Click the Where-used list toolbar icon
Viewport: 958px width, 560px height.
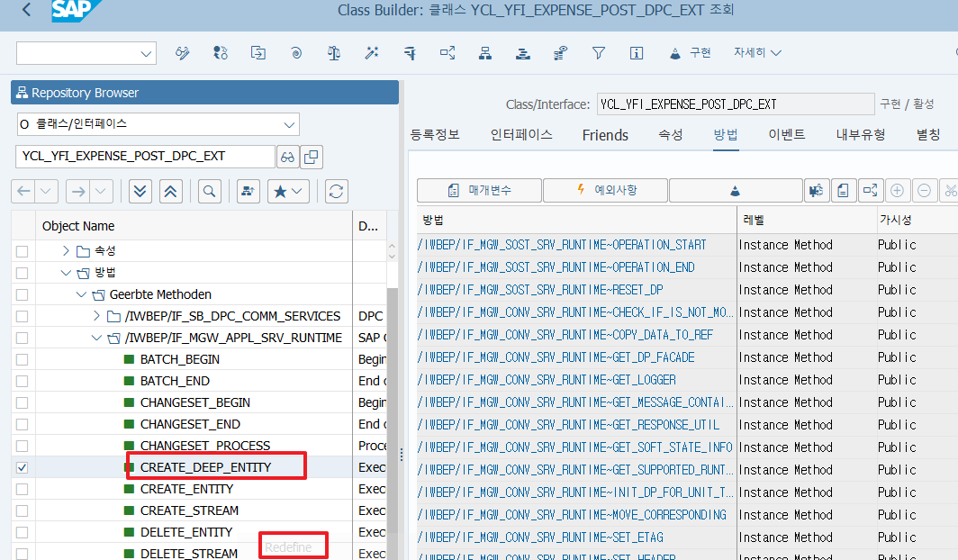[x=447, y=53]
